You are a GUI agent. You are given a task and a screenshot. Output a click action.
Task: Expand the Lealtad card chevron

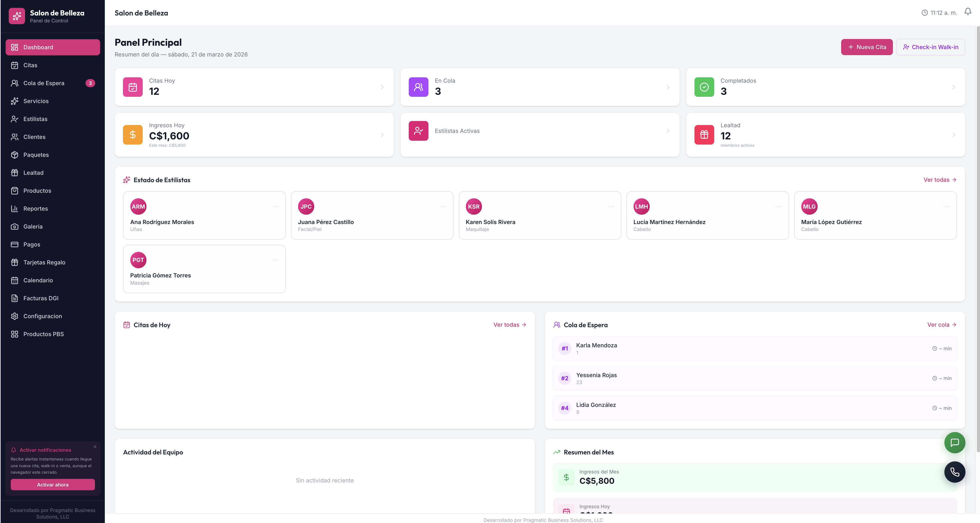[x=953, y=135]
